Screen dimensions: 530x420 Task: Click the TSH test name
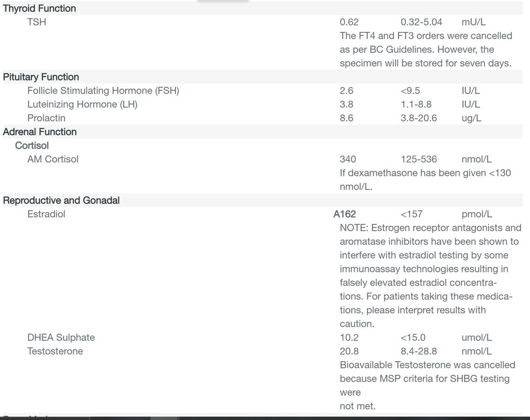(x=37, y=22)
